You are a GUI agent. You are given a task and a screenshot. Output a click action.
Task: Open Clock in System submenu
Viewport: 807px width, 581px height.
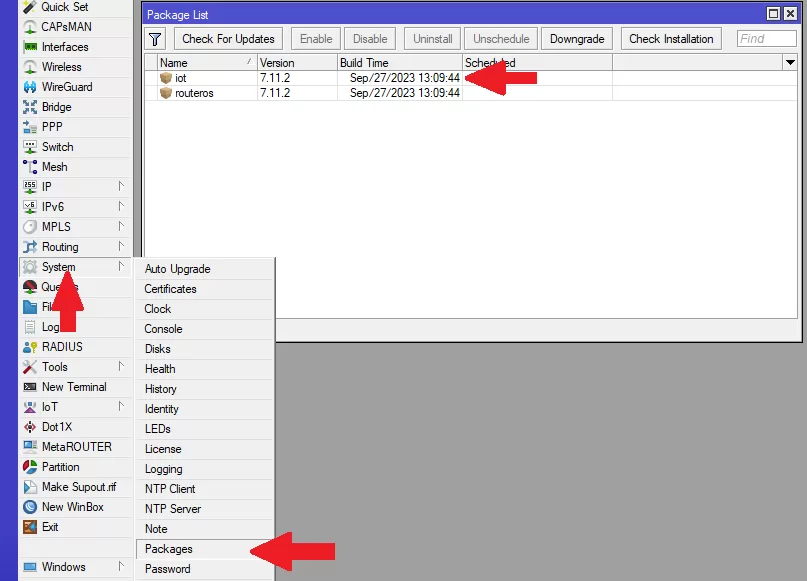(204, 309)
